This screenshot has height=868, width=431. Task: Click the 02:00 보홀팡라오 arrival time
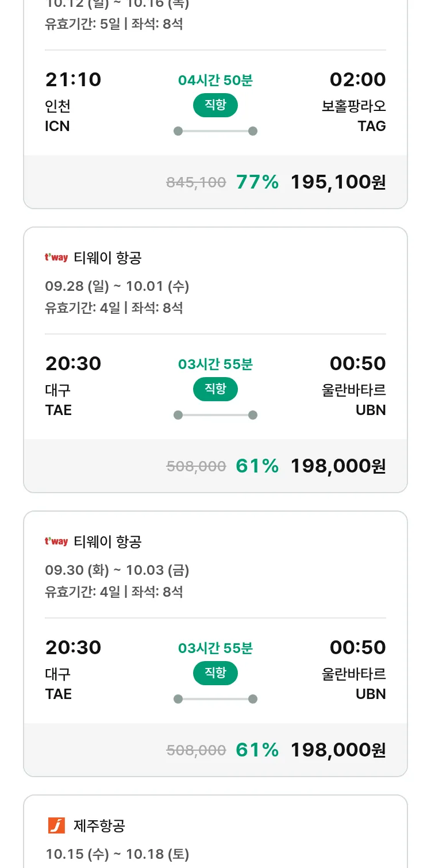tap(357, 80)
